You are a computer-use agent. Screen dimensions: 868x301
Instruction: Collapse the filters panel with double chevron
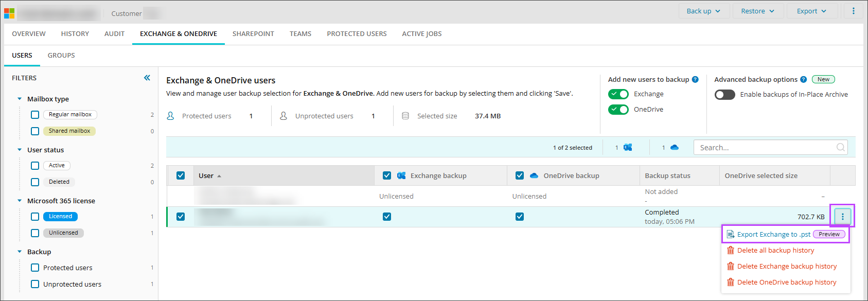click(147, 78)
